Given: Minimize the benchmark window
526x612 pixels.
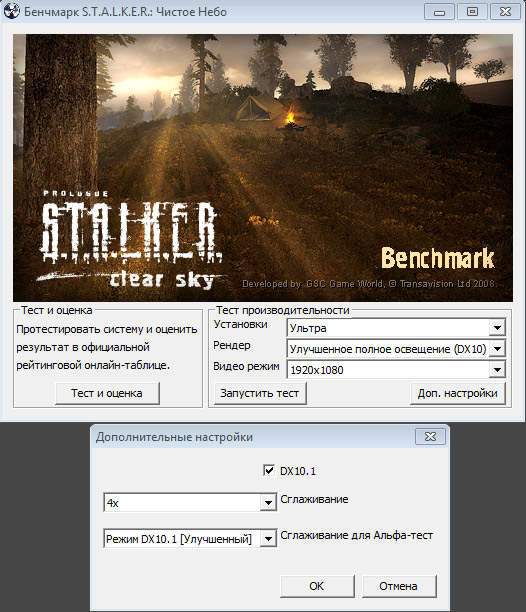Looking at the screenshot, I should click(x=439, y=12).
